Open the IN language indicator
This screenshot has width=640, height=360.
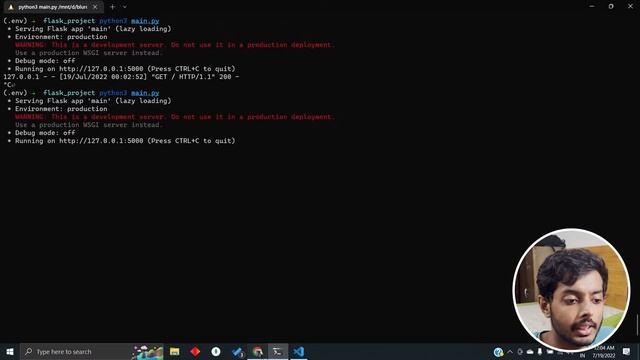coord(582,356)
